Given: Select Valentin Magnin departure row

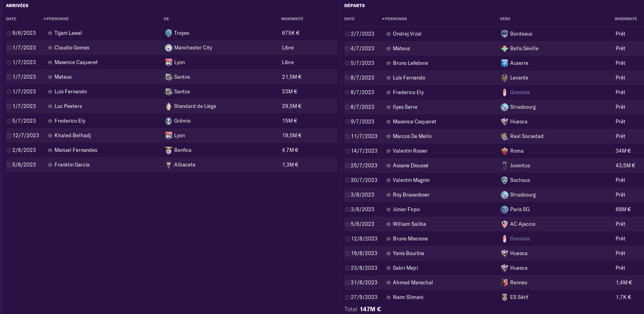Looking at the screenshot, I should click(x=494, y=180).
